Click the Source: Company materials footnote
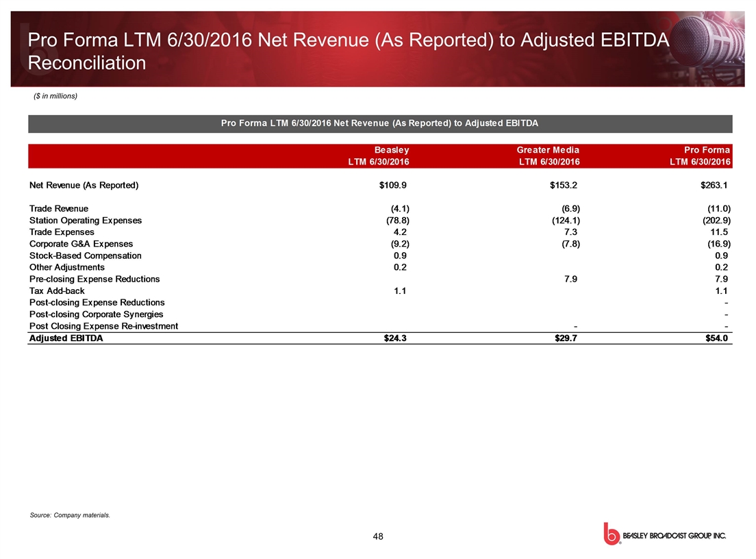The height and width of the screenshot is (559, 756). (71, 514)
